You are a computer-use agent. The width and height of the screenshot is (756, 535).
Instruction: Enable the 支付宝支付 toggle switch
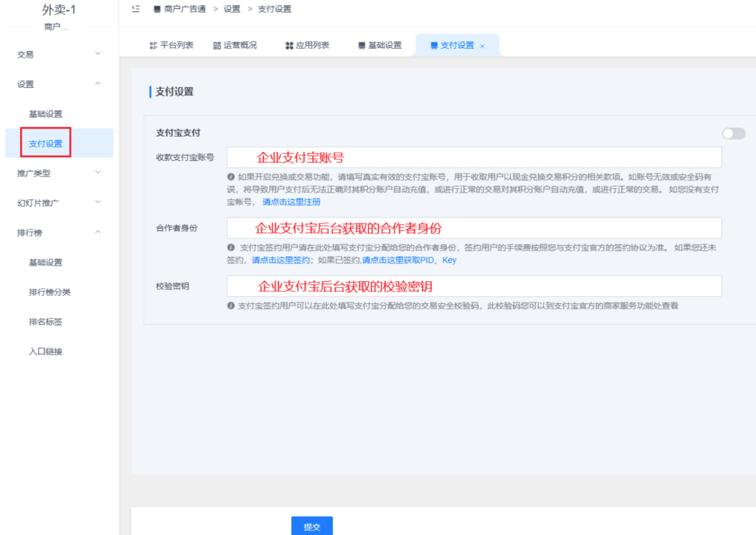[733, 134]
